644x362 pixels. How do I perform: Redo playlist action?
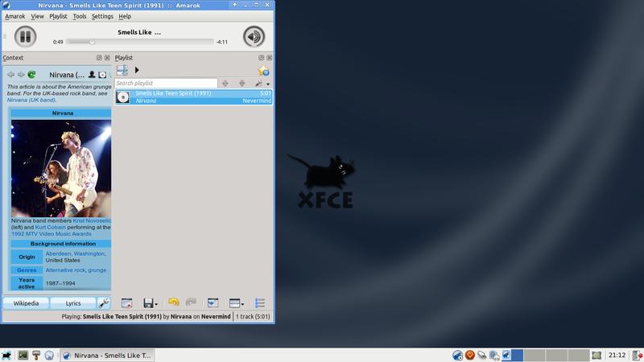click(x=191, y=303)
